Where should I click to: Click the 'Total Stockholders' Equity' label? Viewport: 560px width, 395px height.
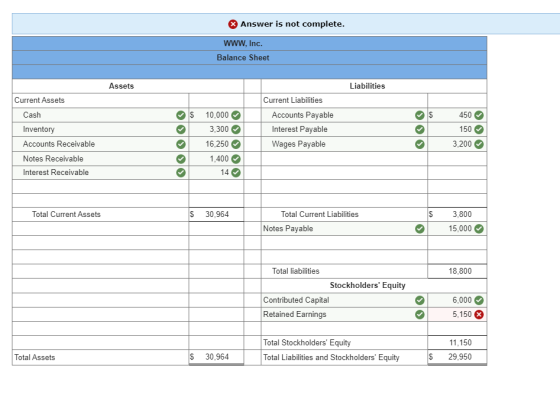pos(307,343)
